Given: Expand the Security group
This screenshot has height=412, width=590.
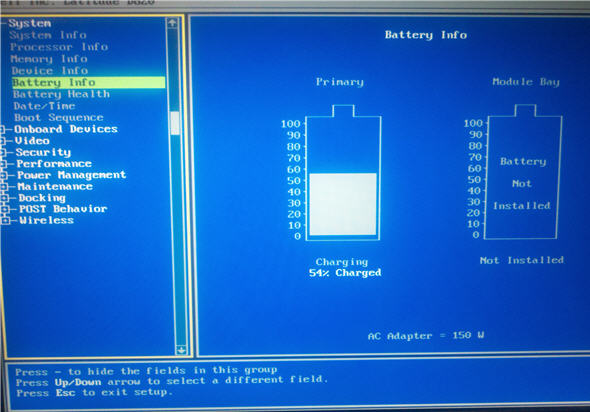Looking at the screenshot, I should click(x=3, y=152).
